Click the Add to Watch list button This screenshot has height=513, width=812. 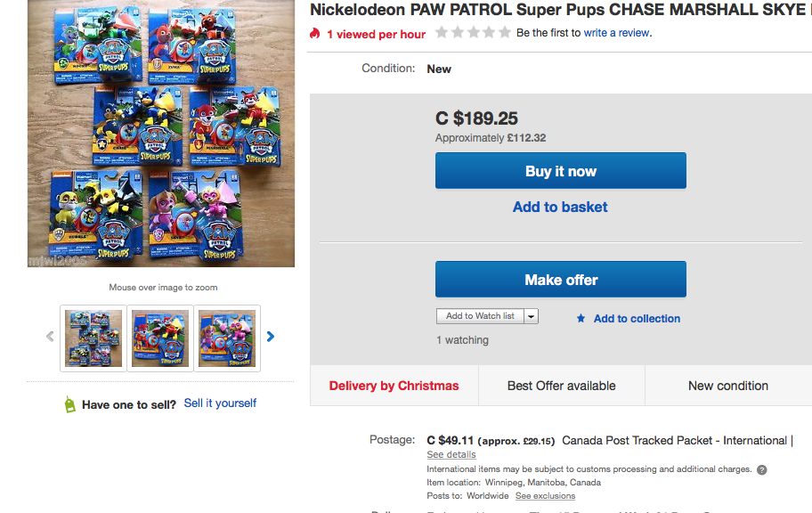pos(480,316)
